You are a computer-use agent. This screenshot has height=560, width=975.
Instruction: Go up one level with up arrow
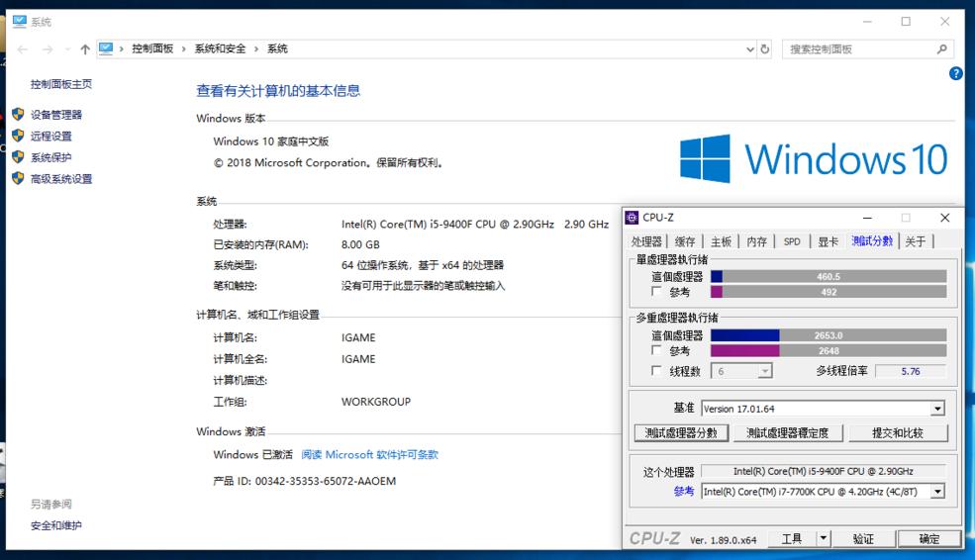[x=85, y=49]
